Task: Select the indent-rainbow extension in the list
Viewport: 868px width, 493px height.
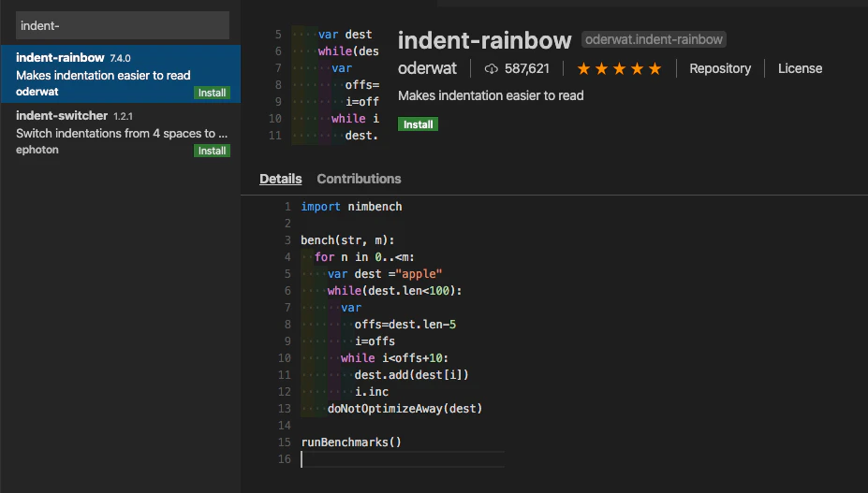Action: coord(121,74)
